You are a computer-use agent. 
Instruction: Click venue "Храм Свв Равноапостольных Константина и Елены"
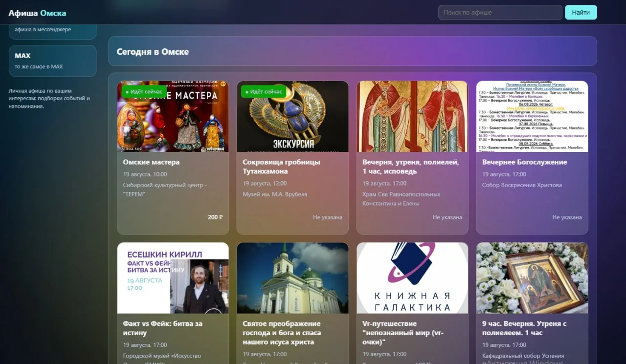pos(401,199)
